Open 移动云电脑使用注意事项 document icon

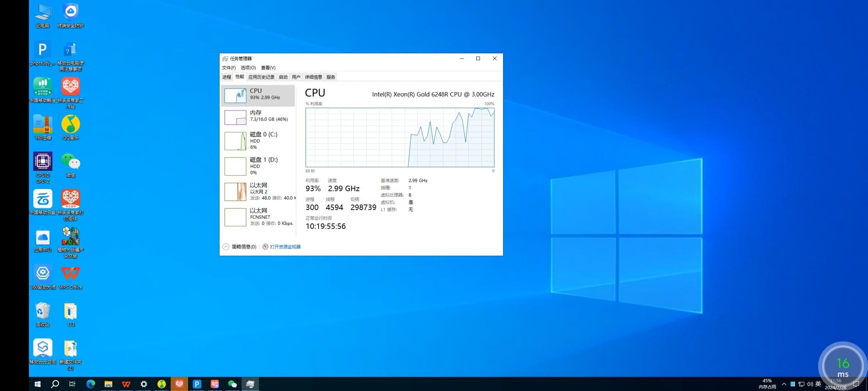71,56
